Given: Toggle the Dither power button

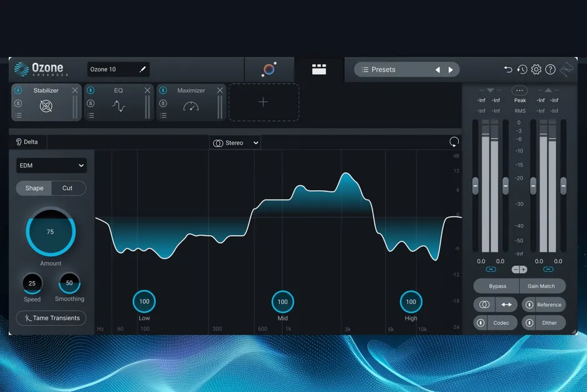Looking at the screenshot, I should tap(529, 323).
